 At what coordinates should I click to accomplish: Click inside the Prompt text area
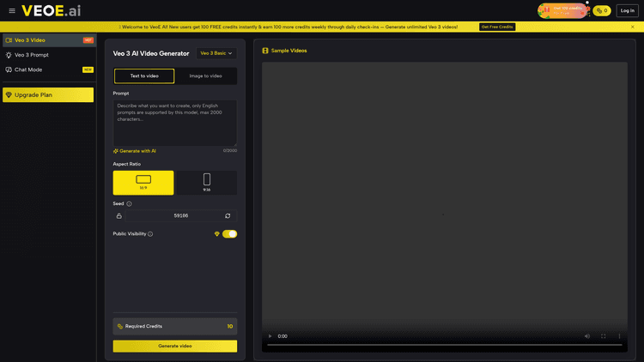pos(174,122)
